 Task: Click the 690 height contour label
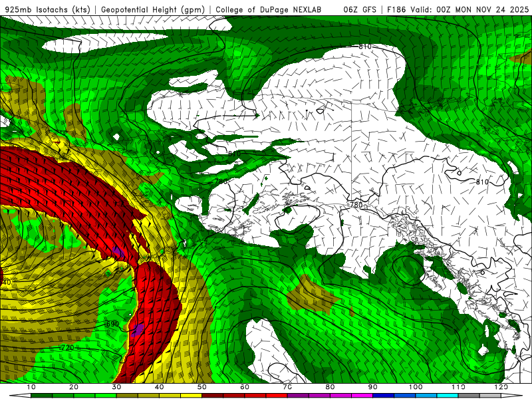(x=112, y=324)
